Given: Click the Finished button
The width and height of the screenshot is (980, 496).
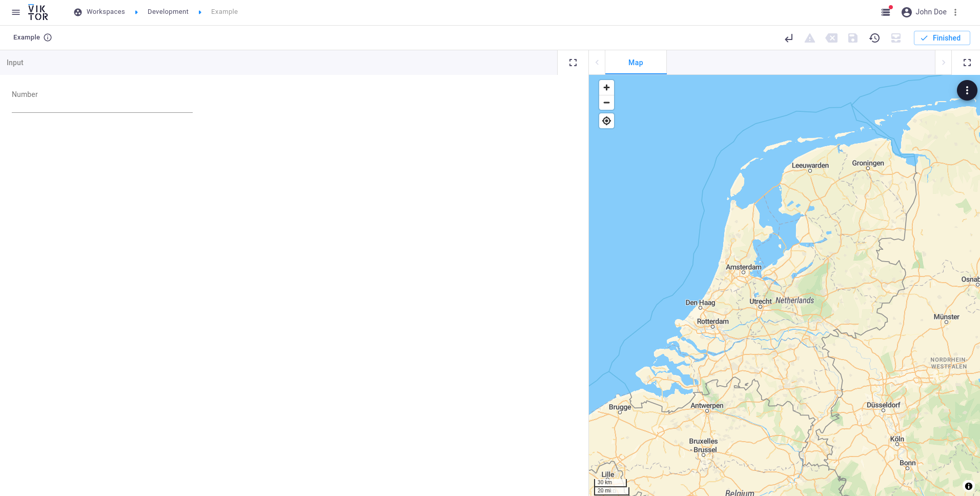Looking at the screenshot, I should (942, 38).
